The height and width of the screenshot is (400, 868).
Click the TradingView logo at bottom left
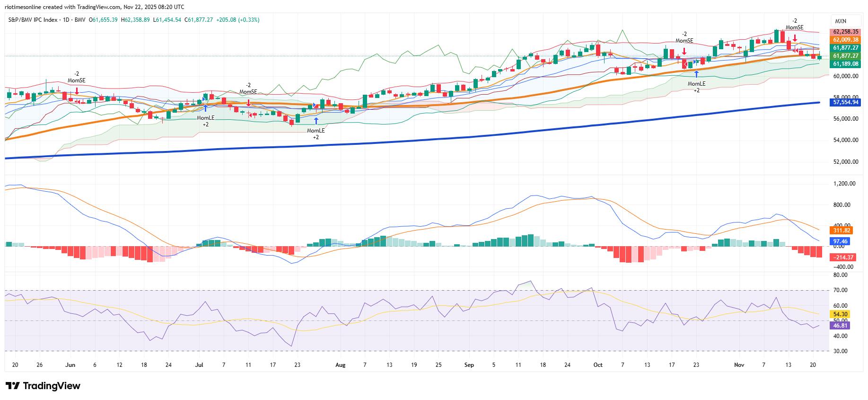pyautogui.click(x=43, y=386)
